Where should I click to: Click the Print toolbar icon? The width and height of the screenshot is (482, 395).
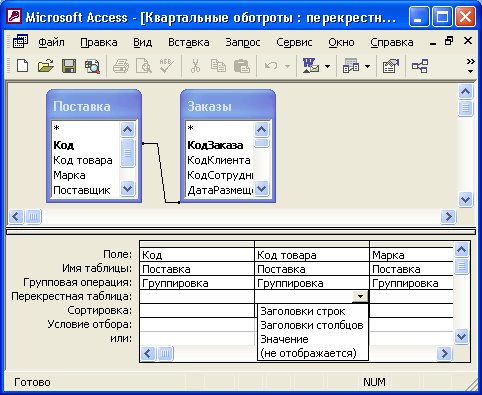click(x=121, y=66)
